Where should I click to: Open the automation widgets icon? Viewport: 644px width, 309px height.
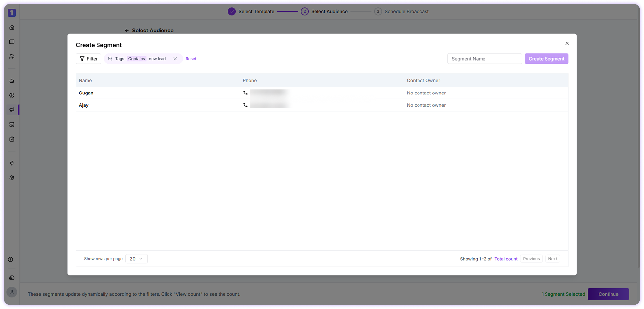coord(12,124)
